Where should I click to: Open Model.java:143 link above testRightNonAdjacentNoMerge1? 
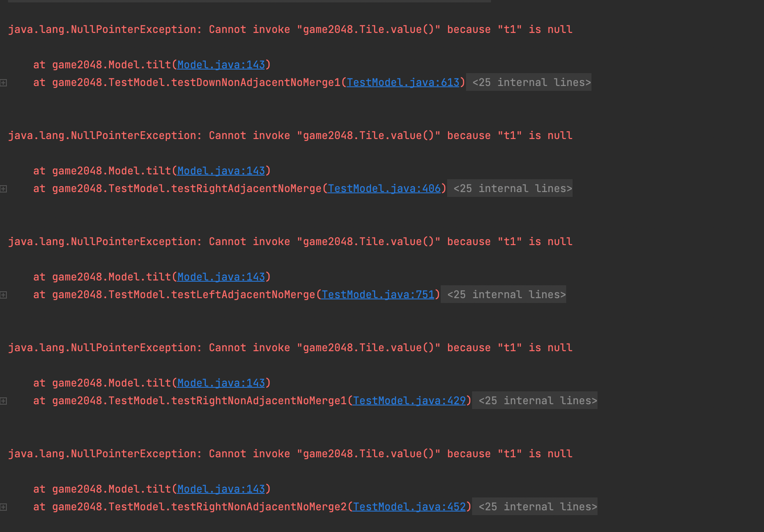click(x=221, y=383)
